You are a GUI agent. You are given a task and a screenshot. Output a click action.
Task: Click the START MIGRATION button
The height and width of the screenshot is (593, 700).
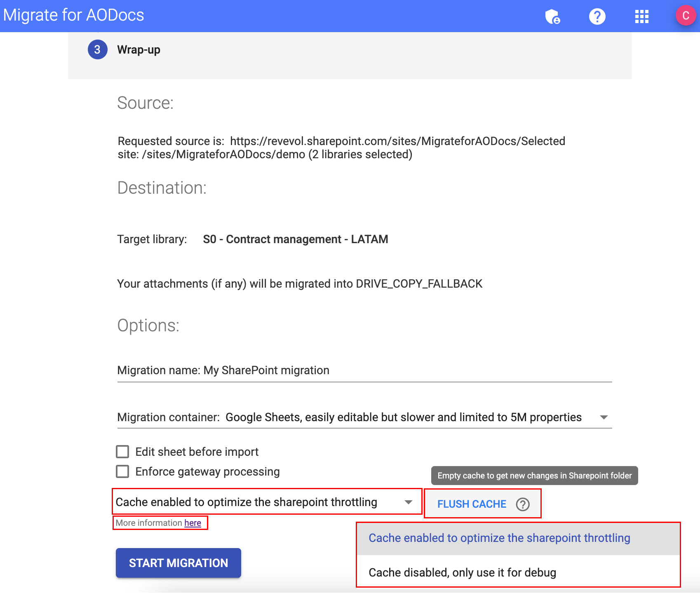coord(178,563)
